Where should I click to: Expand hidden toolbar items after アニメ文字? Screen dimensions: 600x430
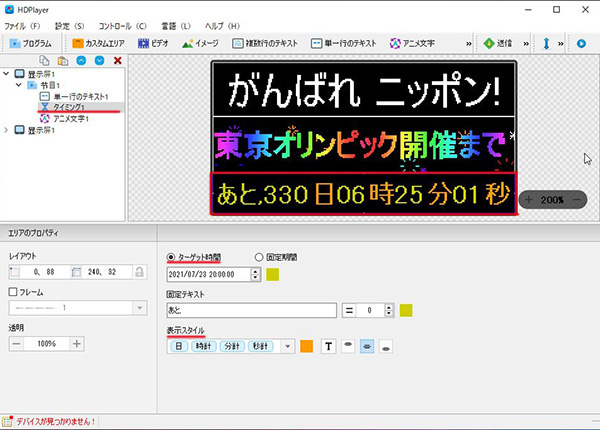468,44
